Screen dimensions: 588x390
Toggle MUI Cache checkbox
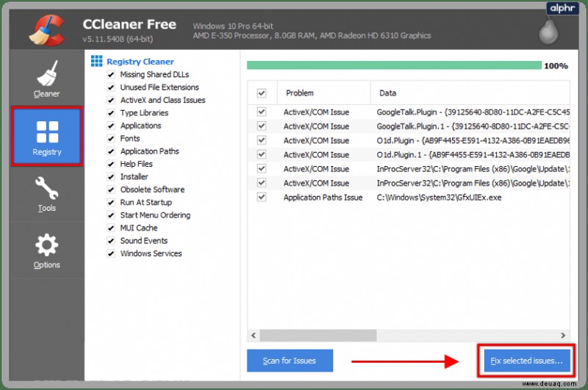click(x=111, y=228)
